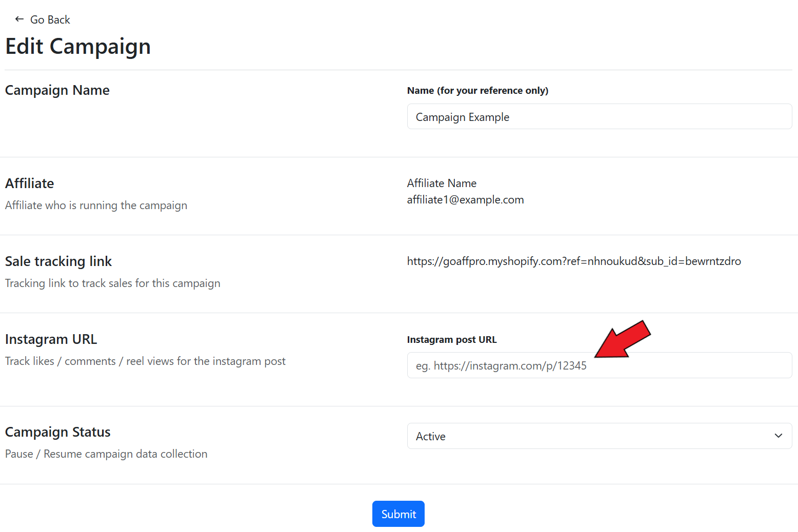Click the 'Name (for your reference only)' label
This screenshot has width=798, height=532.
click(477, 91)
